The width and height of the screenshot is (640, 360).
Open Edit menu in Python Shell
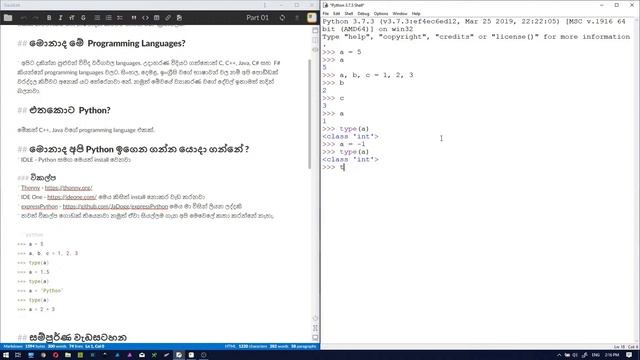pyautogui.click(x=336, y=13)
